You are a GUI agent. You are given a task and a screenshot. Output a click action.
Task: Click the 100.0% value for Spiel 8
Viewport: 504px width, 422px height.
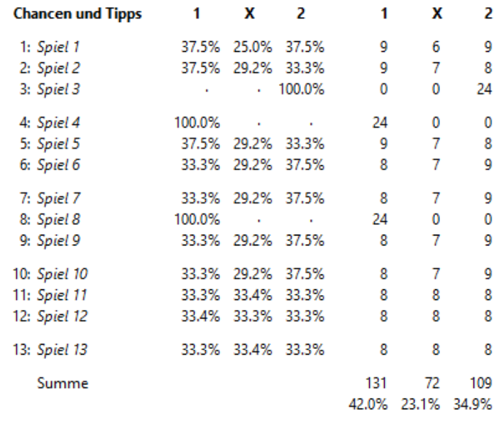pos(197,220)
